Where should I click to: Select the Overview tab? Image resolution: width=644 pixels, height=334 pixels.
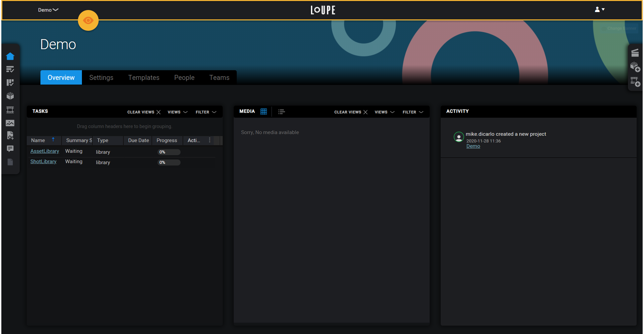tap(61, 78)
